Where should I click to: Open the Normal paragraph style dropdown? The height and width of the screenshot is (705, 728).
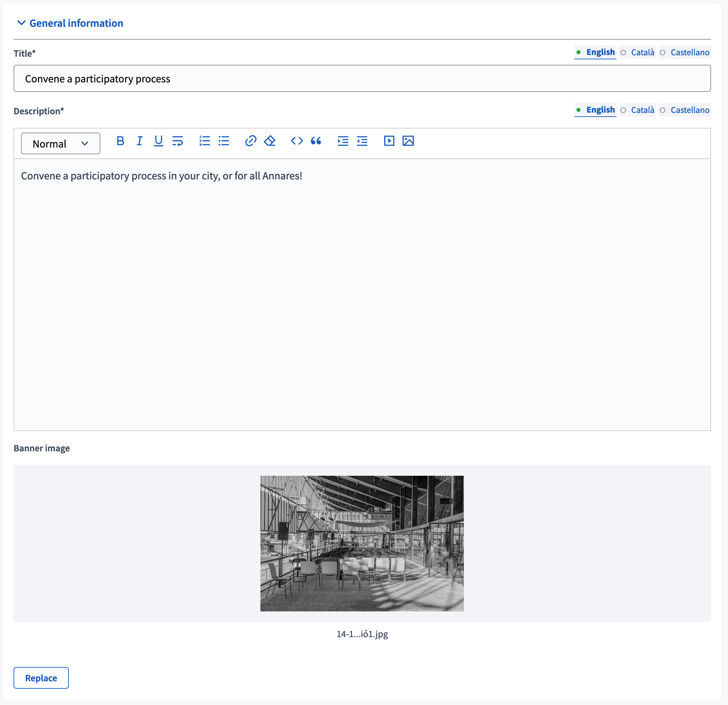pos(60,143)
